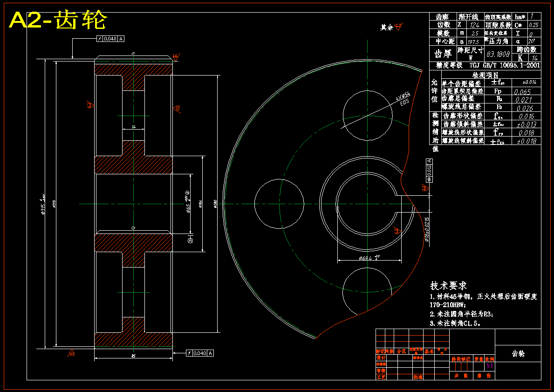Select the '螺旋线形状偏差' row label
Viewport: 554px width, 392px height.
coord(463,132)
